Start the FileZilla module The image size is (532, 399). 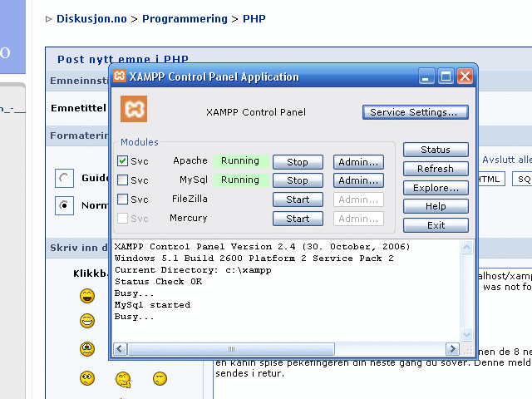[x=298, y=199]
